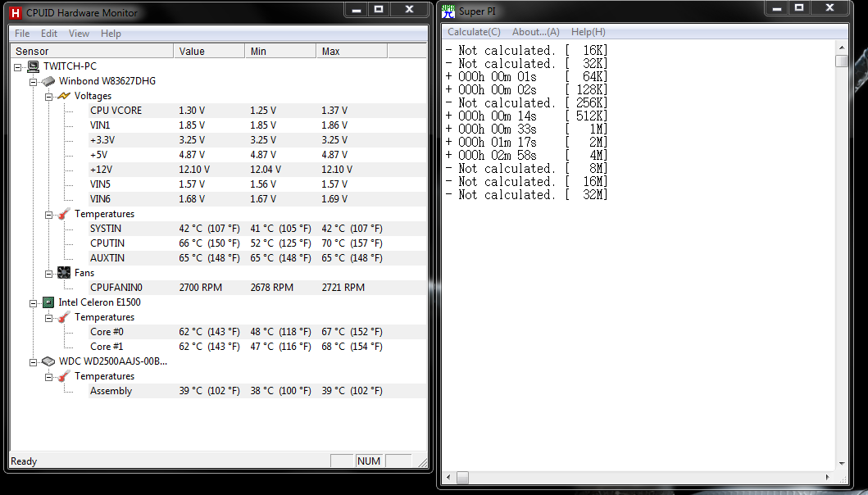Click the TWITCH-PC computer icon
Screen dimensions: 868x495
tap(34, 66)
